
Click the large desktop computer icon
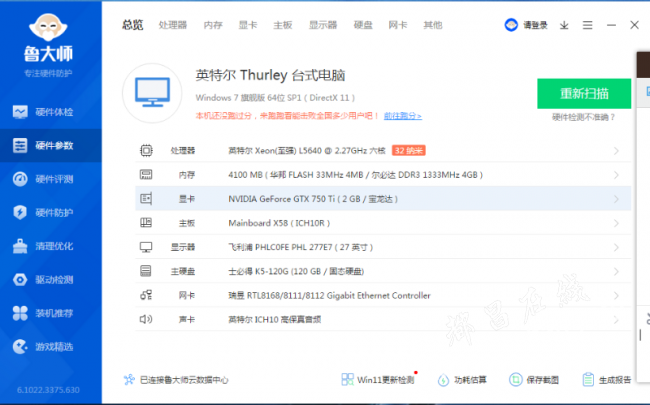click(152, 93)
